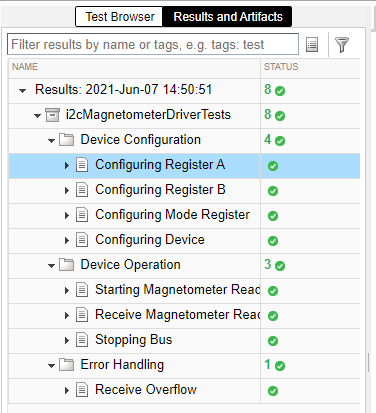The image size is (376, 413).
Task: Switch to the Test Browser tab
Action: [x=119, y=17]
